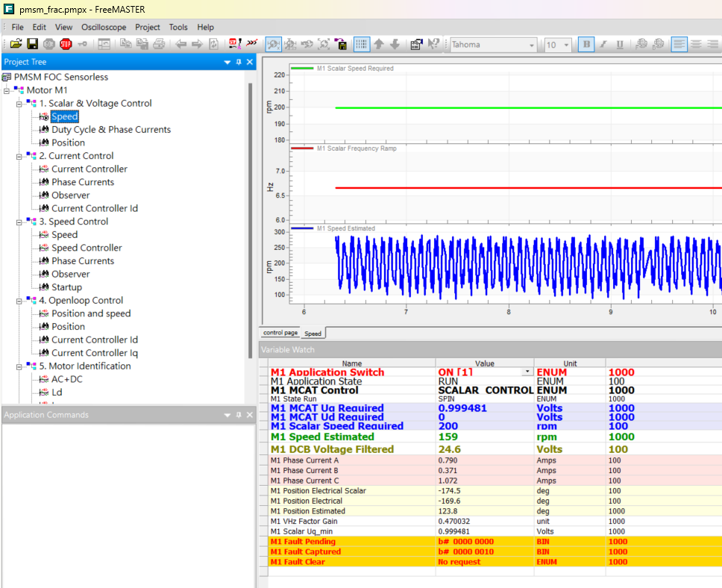
Task: Toggle Underline text formatting
Action: coord(620,45)
